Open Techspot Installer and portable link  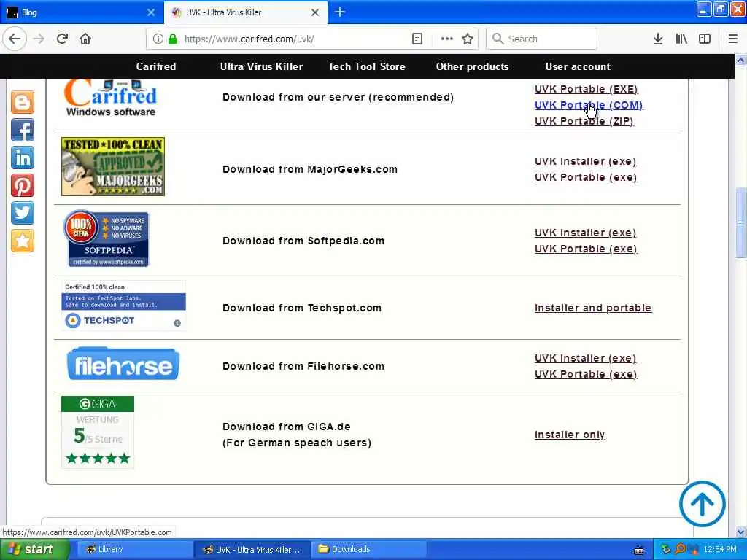(592, 308)
